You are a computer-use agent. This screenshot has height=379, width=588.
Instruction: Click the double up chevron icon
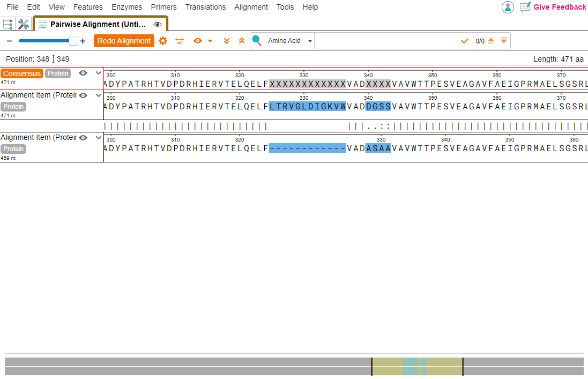[x=242, y=41]
